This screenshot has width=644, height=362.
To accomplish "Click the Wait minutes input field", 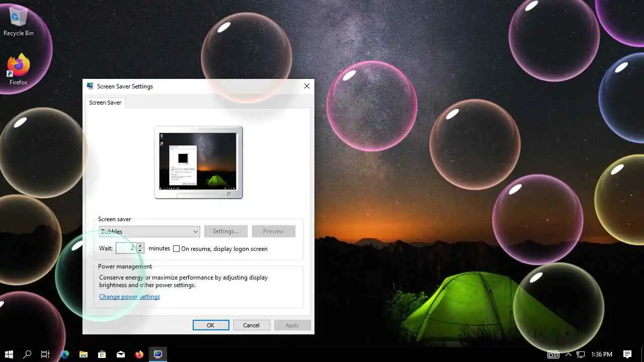I will 126,248.
